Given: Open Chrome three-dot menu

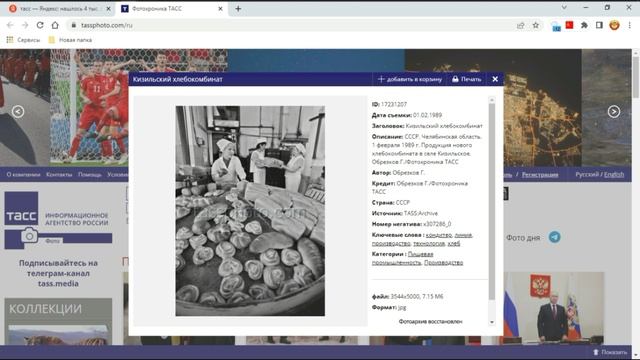Looking at the screenshot, I should (629, 25).
